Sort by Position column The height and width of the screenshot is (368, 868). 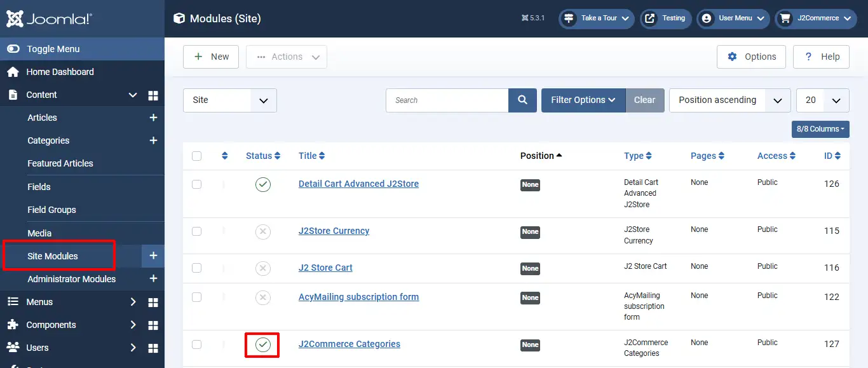coord(541,156)
